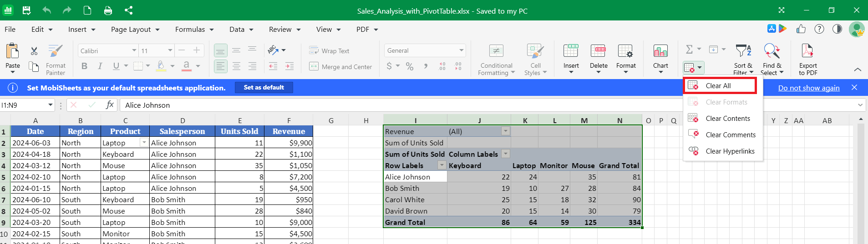Open the fill color picker arrow
Image resolution: width=868 pixels, height=244 pixels.
coord(173,66)
